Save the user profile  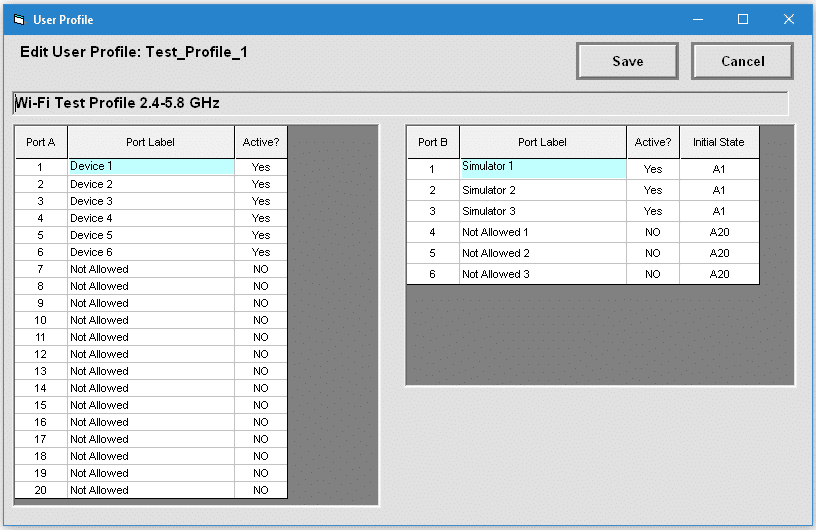click(627, 61)
